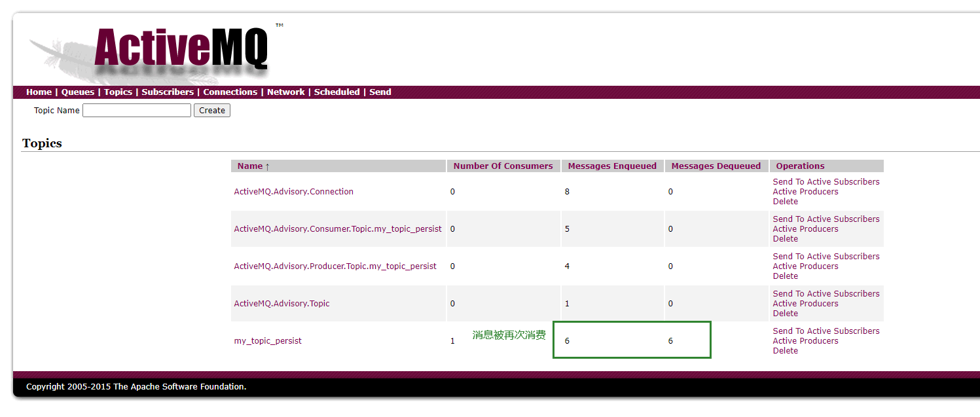The height and width of the screenshot is (417, 980).
Task: Open ActiveMQ.Advisory.Producer.Topic.my_topic_persist topic
Action: coord(335,266)
